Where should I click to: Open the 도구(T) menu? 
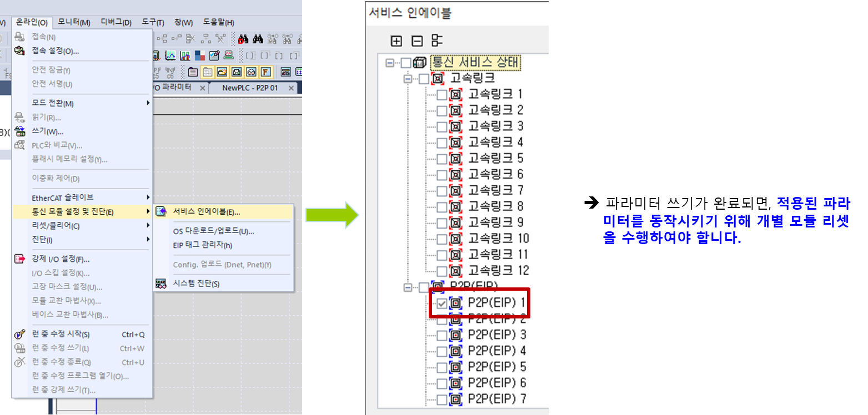(153, 22)
